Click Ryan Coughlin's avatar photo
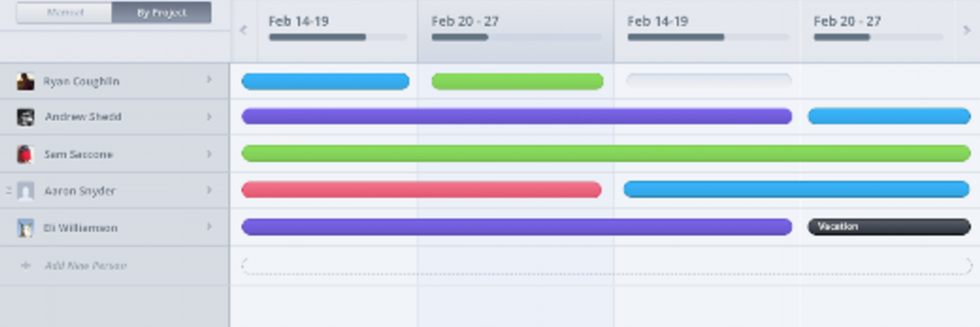This screenshot has width=980, height=327. [x=25, y=81]
